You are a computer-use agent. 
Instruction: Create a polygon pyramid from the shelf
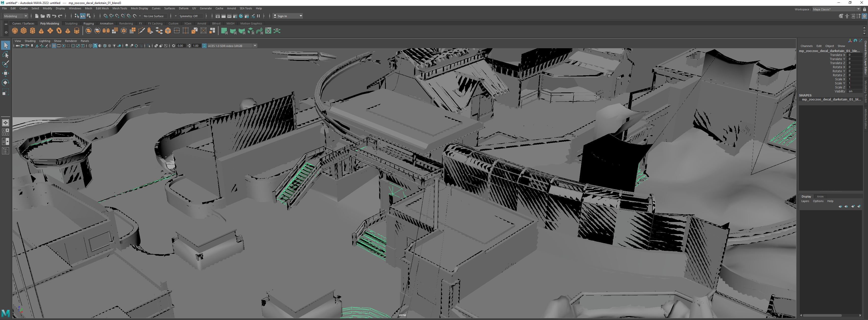pyautogui.click(x=68, y=31)
